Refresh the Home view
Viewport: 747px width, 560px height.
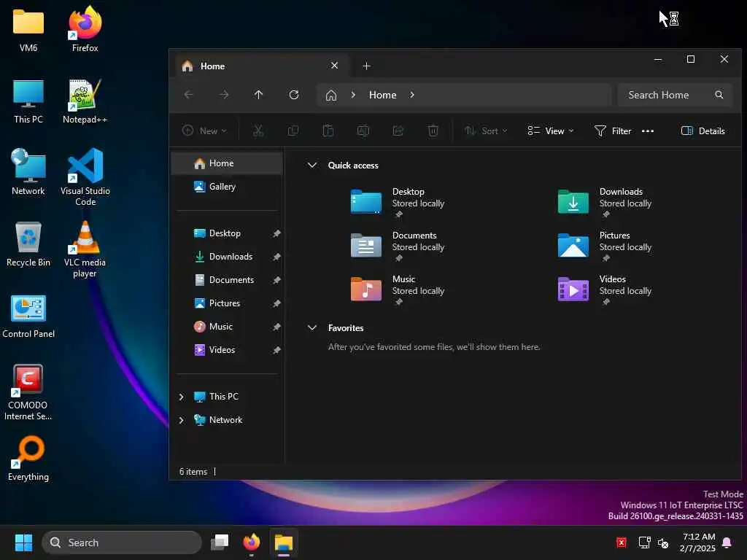point(294,95)
